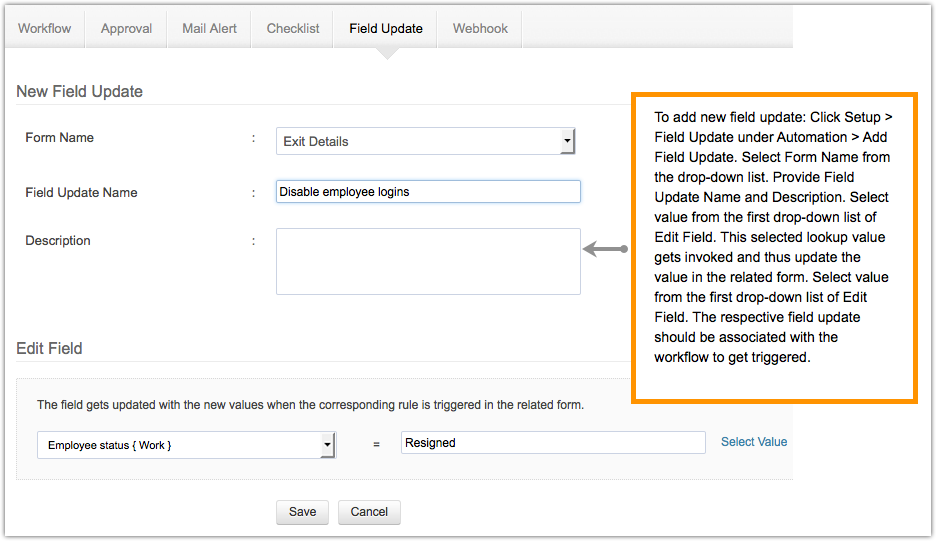Screen dimensions: 936x541
Task: Click the gray callout arrow beside Description box
Action: click(x=604, y=249)
